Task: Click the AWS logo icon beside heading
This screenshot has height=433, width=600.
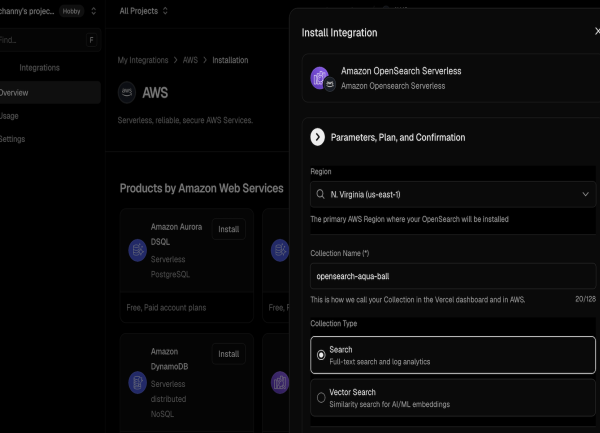Action: tap(127, 93)
